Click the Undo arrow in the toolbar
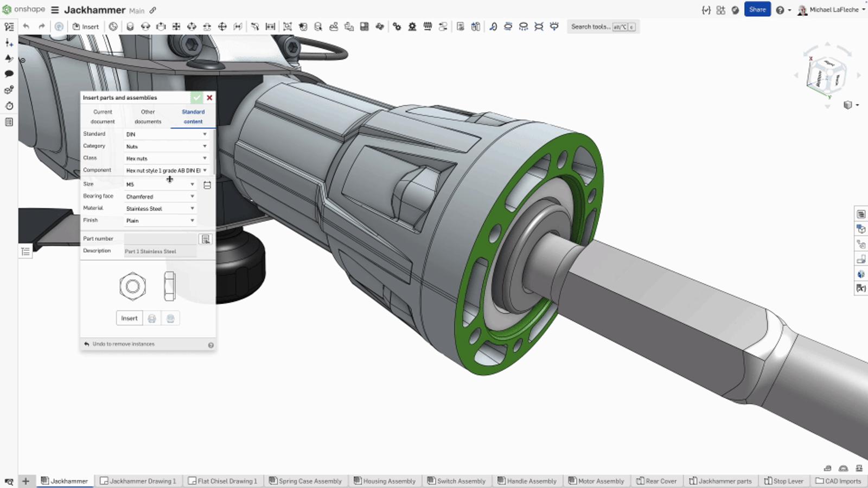This screenshot has height=488, width=868. tap(26, 27)
